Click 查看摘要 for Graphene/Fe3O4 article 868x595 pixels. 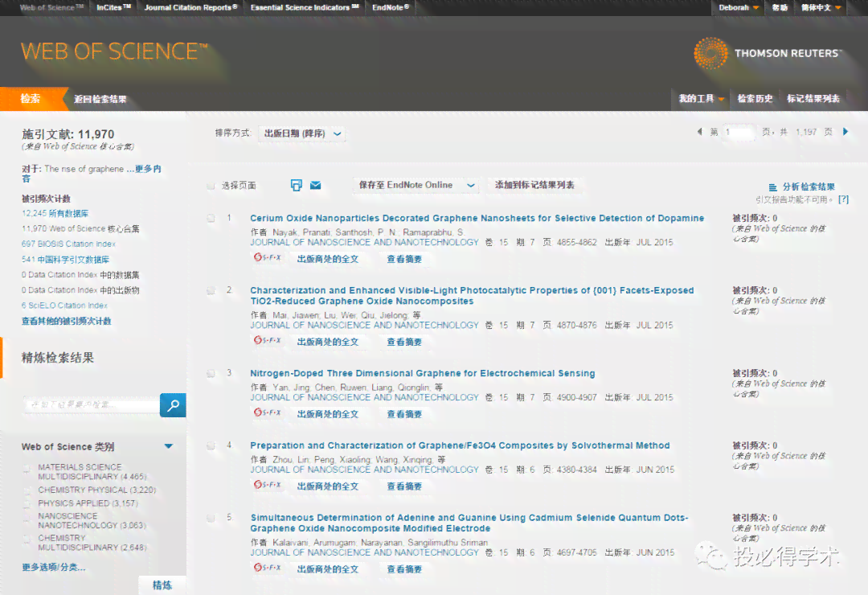(404, 486)
